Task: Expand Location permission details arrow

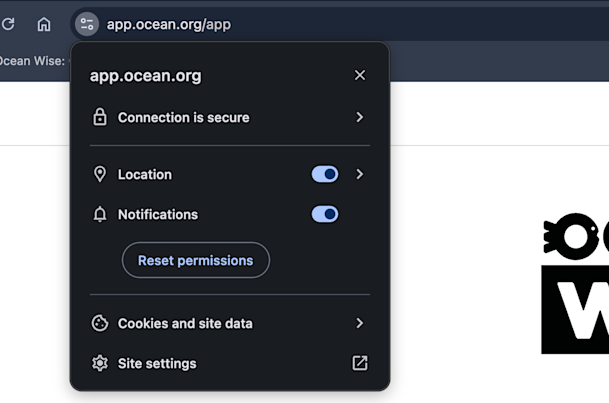Action: 360,174
